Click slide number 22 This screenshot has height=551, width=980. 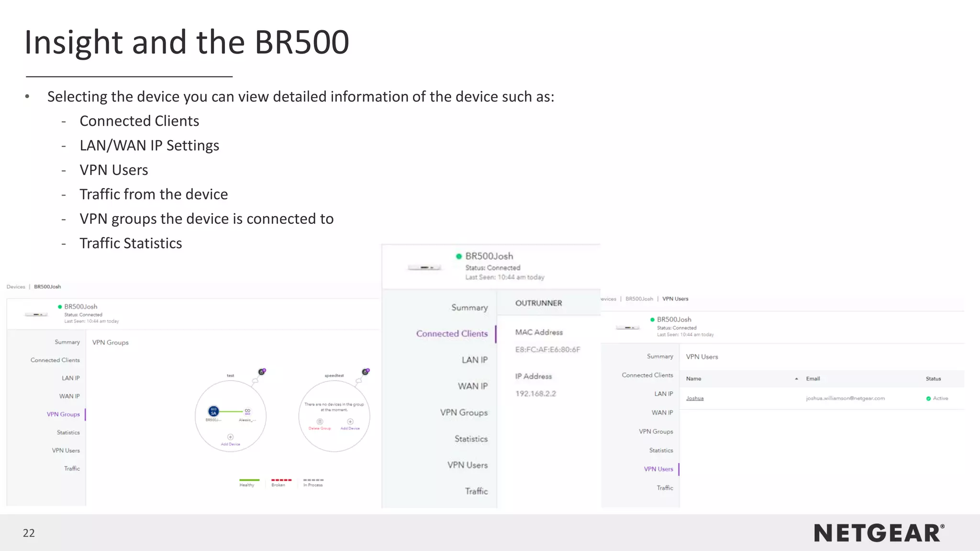click(x=29, y=533)
